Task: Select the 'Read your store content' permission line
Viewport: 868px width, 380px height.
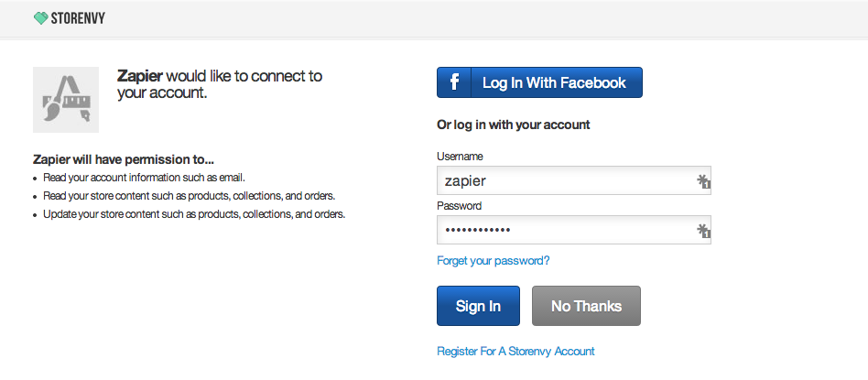Action: click(x=190, y=196)
